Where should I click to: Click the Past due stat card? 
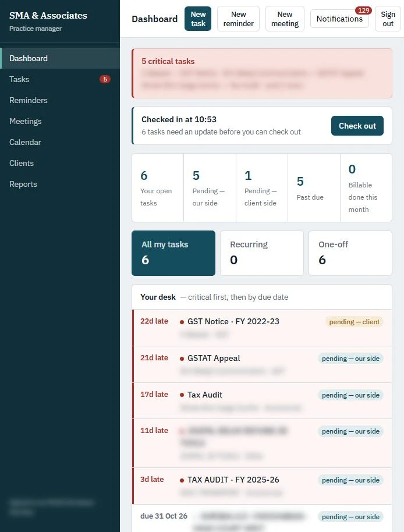click(314, 188)
